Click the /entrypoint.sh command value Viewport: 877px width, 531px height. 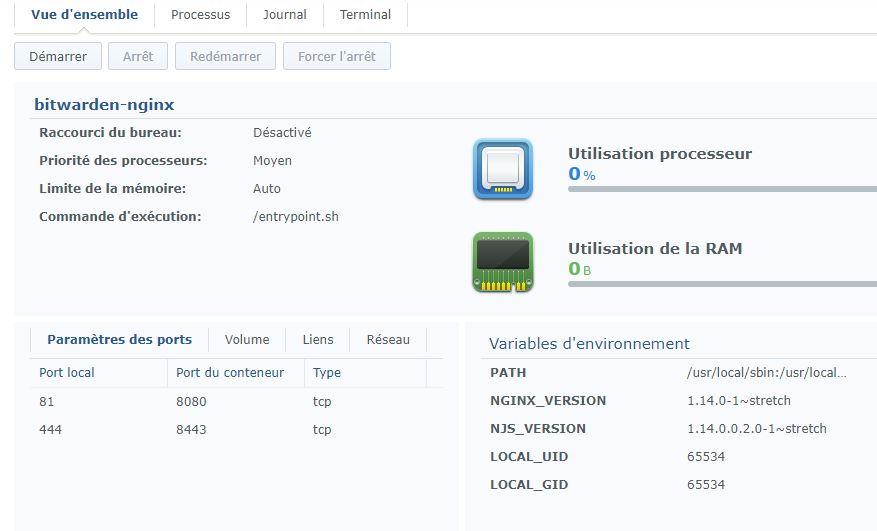(x=296, y=217)
